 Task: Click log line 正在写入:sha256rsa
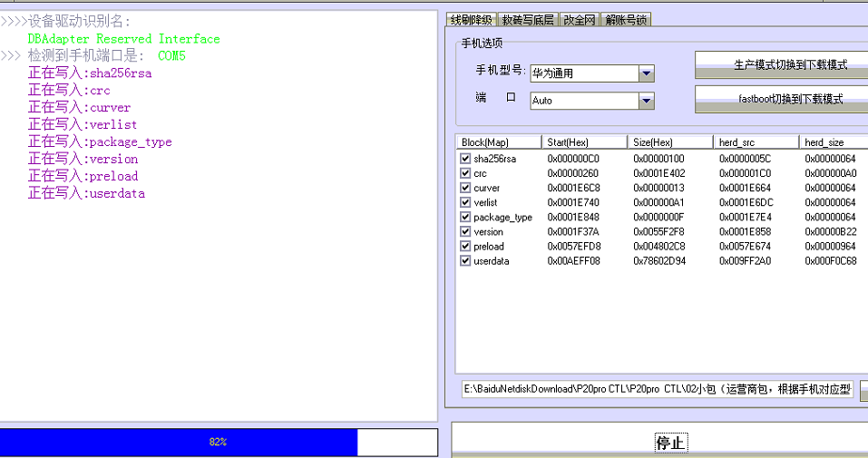[90, 73]
